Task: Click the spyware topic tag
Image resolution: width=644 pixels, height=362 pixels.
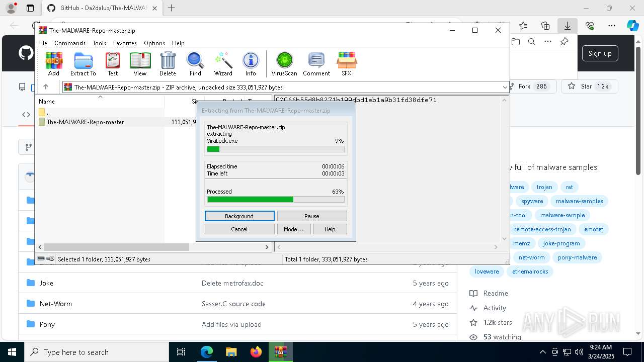Action: [x=532, y=201]
